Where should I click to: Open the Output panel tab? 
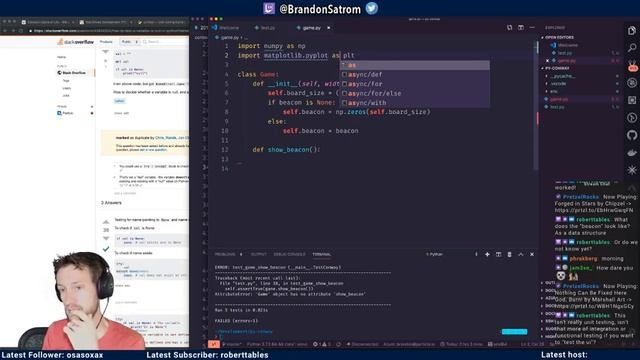click(x=258, y=254)
